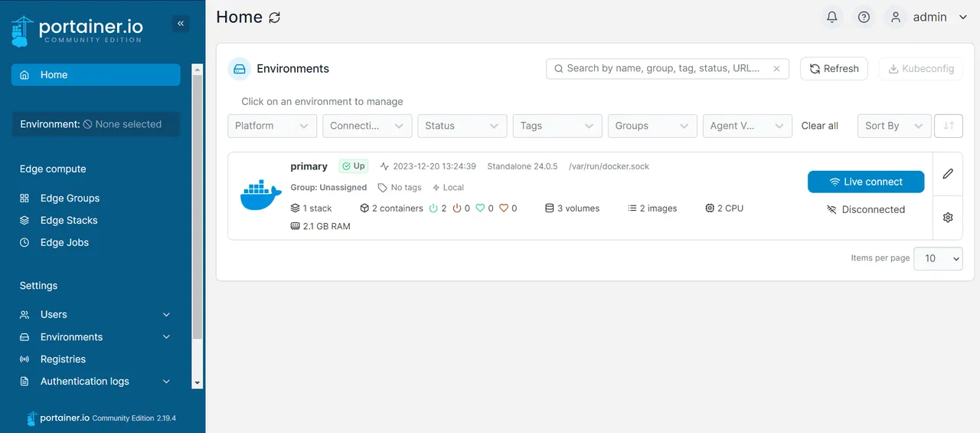Screen dimensions: 980x433
Task: Click the Environments panel header icon
Action: pyautogui.click(x=240, y=69)
